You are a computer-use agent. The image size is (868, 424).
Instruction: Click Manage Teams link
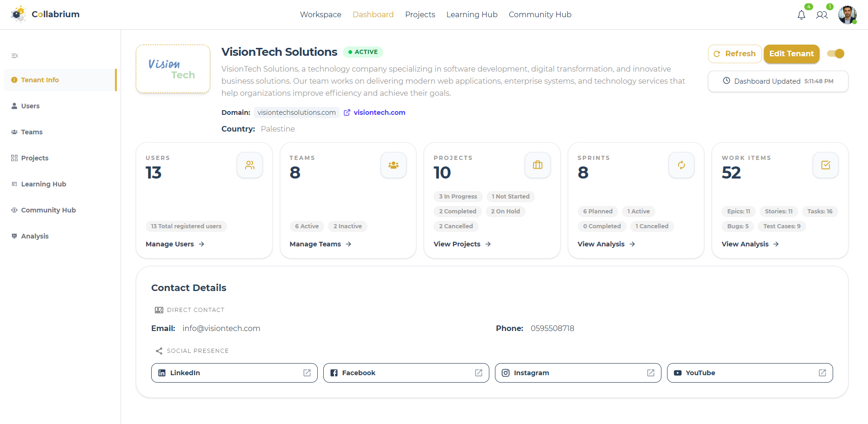(x=320, y=244)
